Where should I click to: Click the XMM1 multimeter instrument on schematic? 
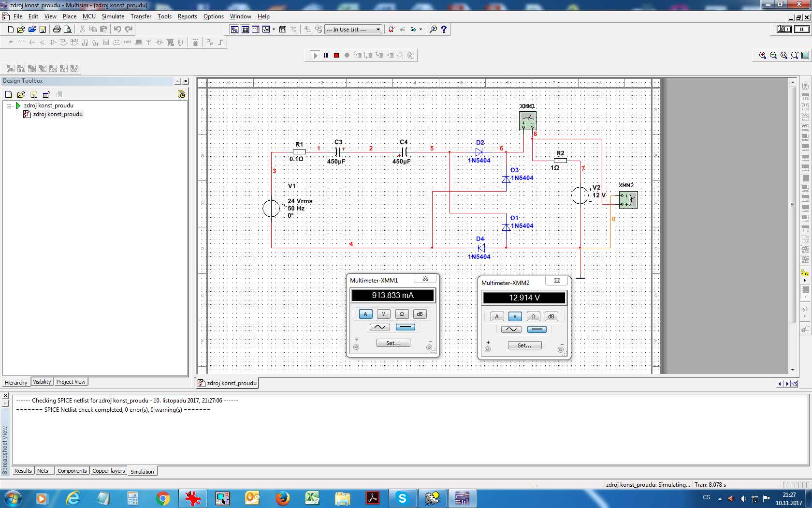click(x=528, y=120)
